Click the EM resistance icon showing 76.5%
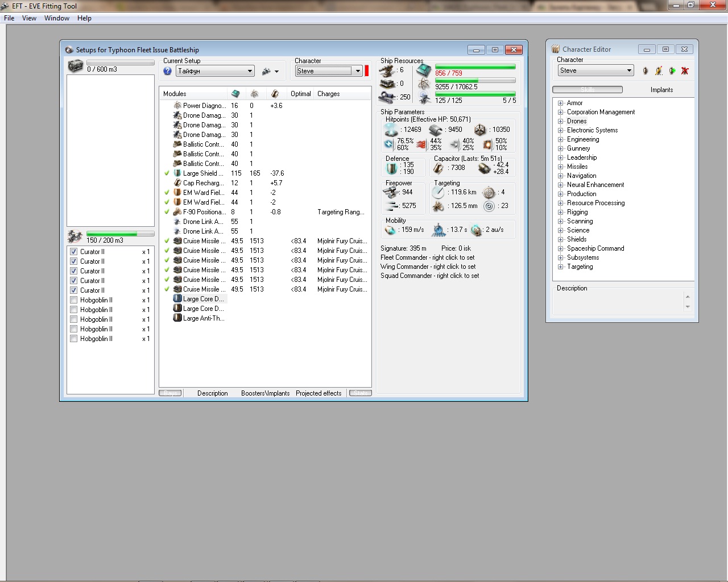728x582 pixels. [x=389, y=144]
